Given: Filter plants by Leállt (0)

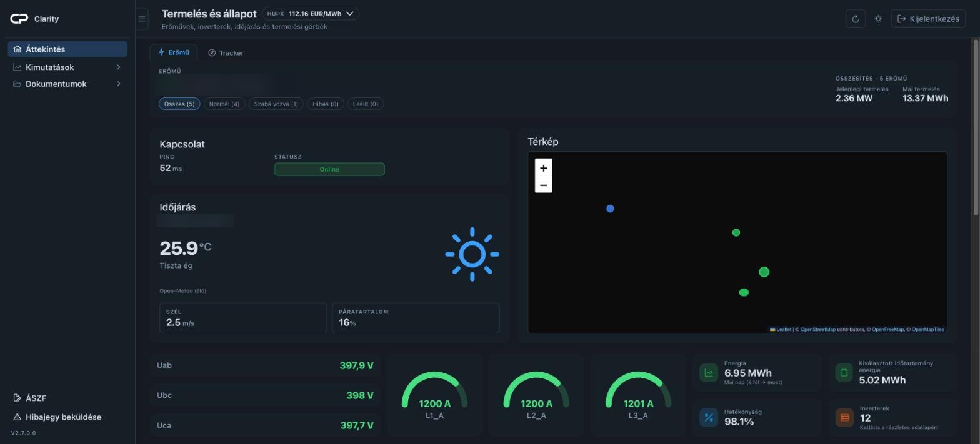Looking at the screenshot, I should point(366,104).
